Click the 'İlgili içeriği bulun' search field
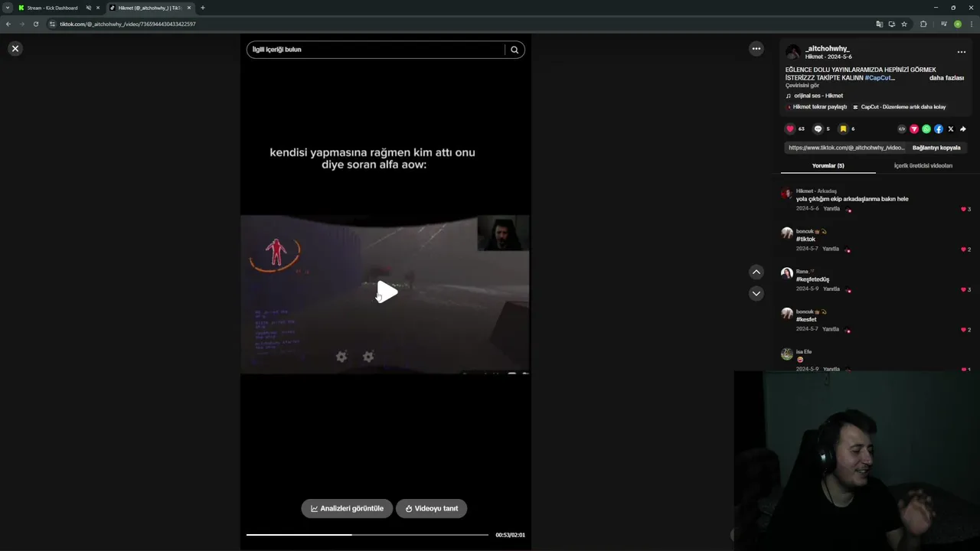The width and height of the screenshot is (980, 551). (375, 50)
